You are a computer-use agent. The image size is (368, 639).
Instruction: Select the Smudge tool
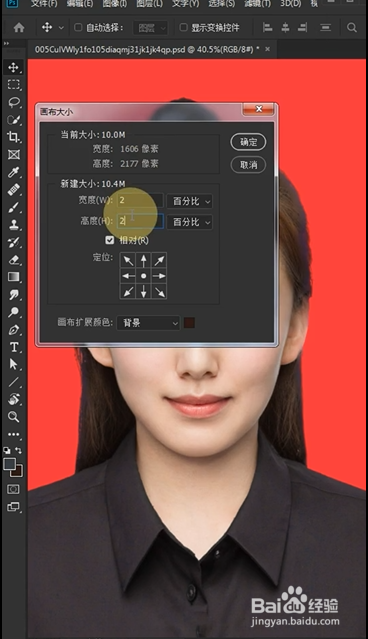(13, 295)
